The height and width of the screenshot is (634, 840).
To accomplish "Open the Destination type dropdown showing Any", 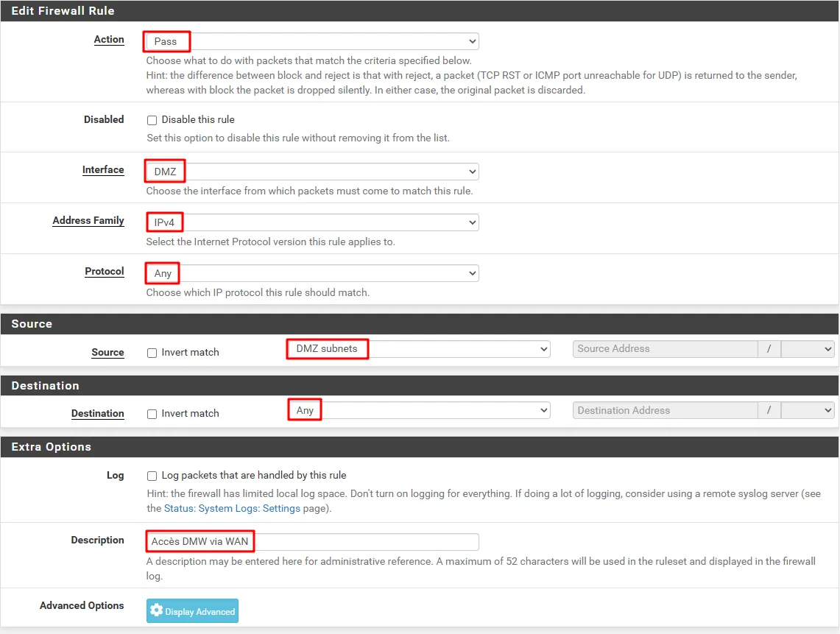I will tap(419, 411).
